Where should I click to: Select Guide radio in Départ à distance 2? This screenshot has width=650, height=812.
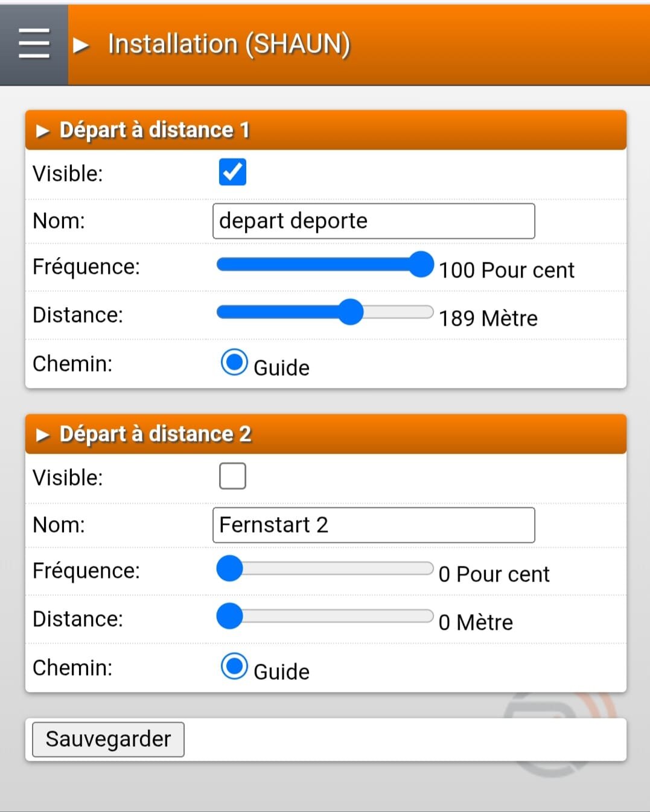click(234, 667)
